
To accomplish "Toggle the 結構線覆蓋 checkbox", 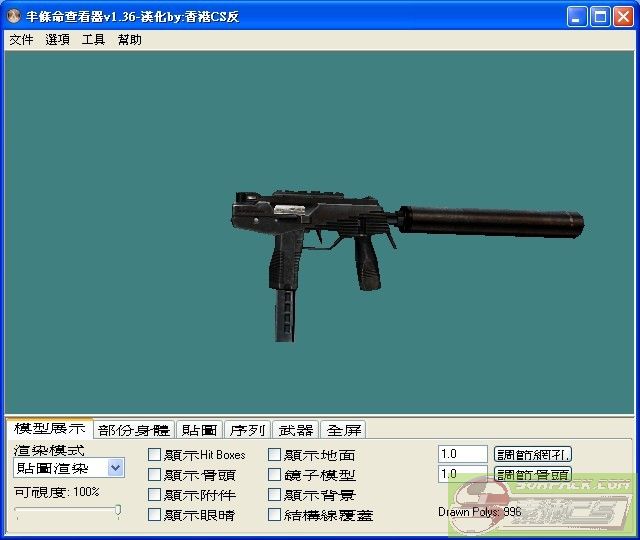I will [275, 515].
